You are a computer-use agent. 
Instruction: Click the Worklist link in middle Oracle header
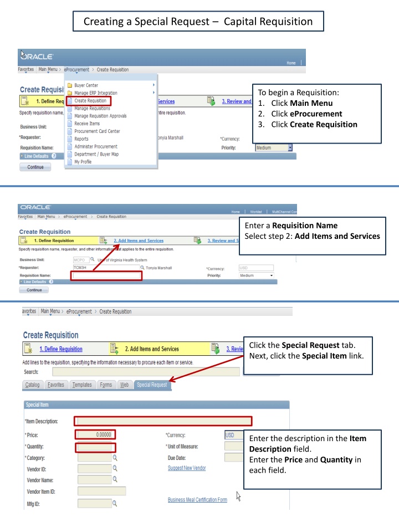coord(256,212)
